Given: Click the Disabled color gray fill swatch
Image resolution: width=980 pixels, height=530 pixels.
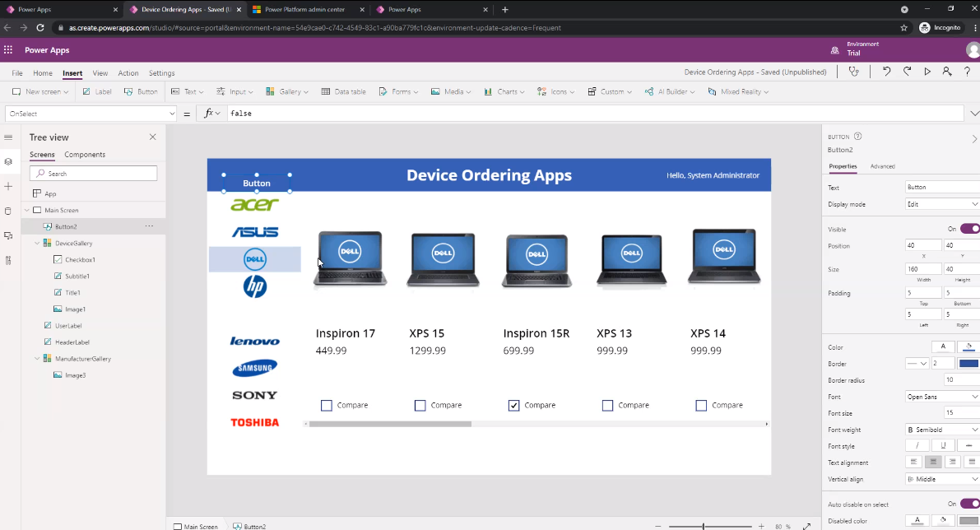Looking at the screenshot, I should (968, 521).
